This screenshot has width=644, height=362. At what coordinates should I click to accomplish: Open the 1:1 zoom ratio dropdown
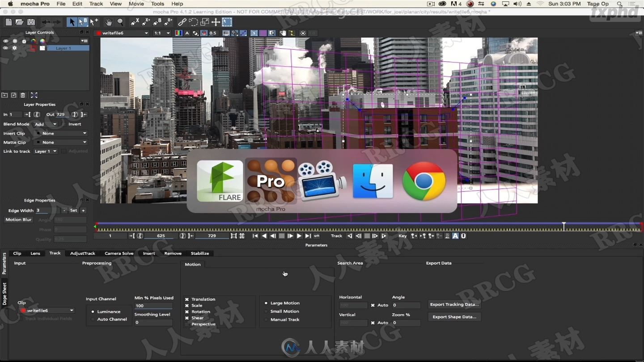click(162, 33)
